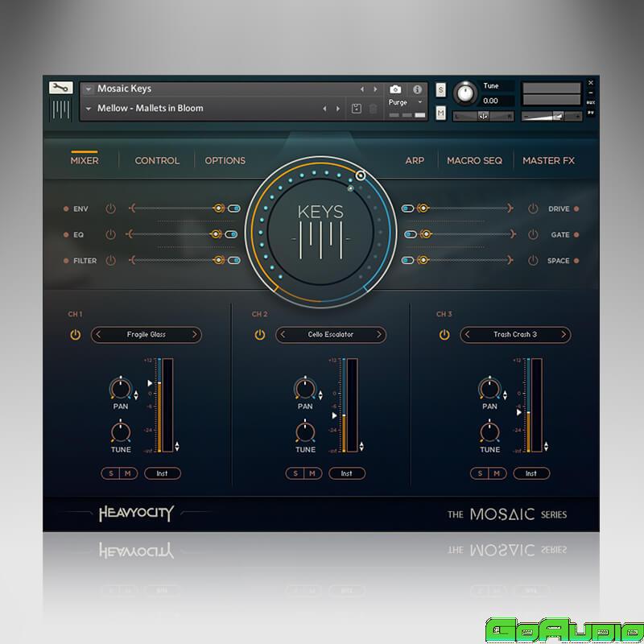Toggle the FILTER power button
This screenshot has width=644, height=644.
tap(110, 260)
